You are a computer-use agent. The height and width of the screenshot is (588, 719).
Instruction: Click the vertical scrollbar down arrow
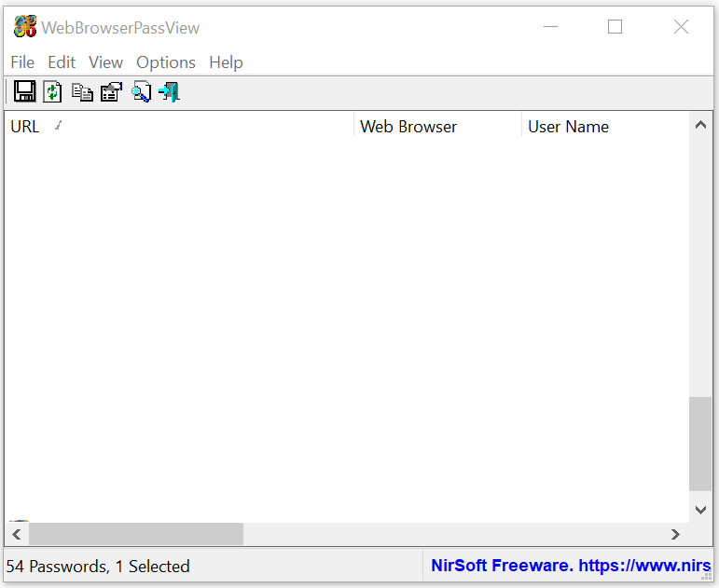tap(700, 509)
